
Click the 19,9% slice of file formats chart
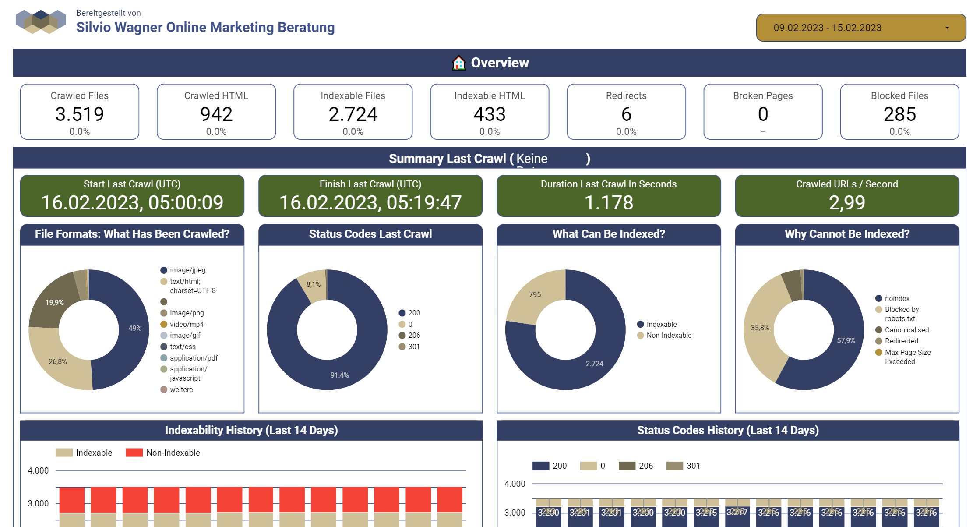click(55, 303)
